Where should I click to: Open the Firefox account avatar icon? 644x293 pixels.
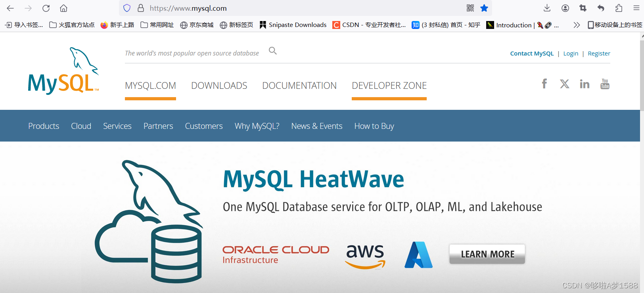coord(565,8)
